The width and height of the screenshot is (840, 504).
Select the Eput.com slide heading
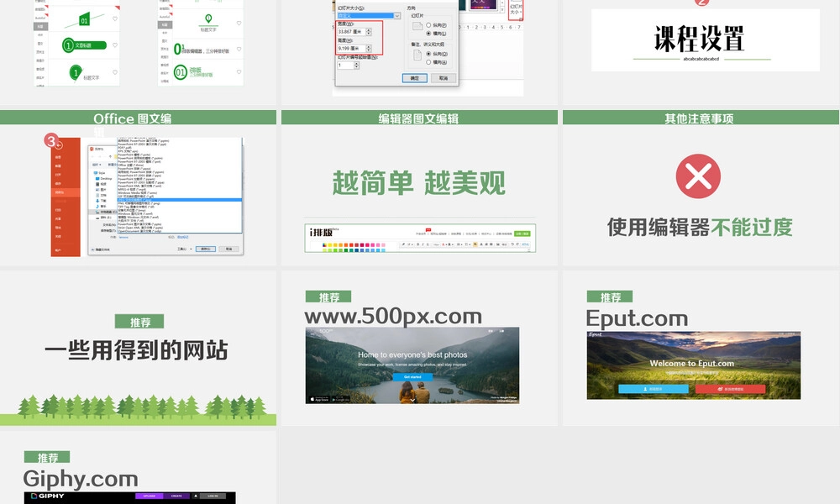(x=637, y=318)
